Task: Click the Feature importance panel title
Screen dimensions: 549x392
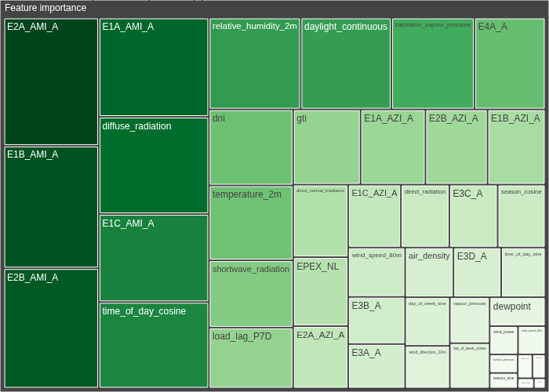Action: (x=45, y=8)
